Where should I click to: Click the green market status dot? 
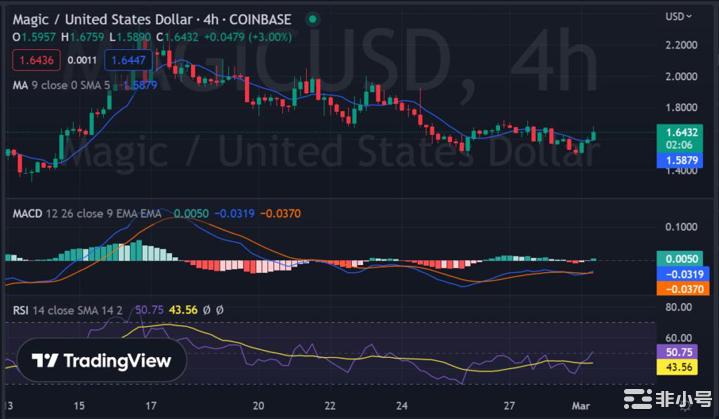(x=313, y=19)
